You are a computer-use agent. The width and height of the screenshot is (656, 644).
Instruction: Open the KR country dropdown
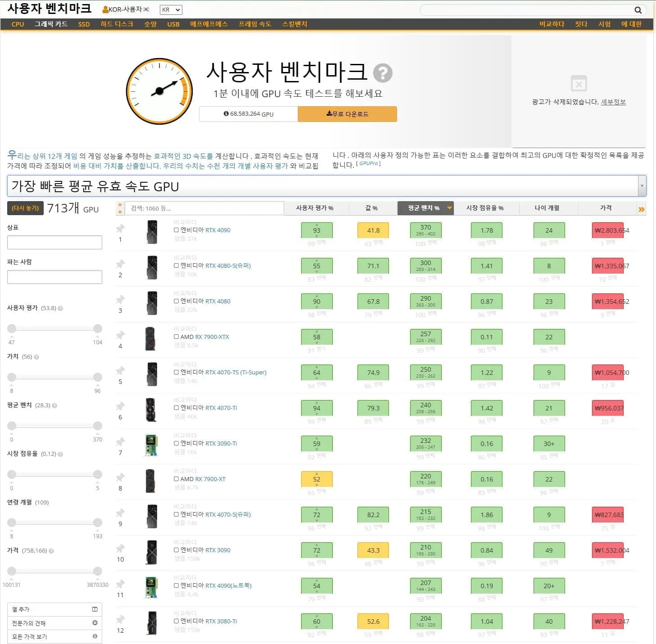(171, 9)
